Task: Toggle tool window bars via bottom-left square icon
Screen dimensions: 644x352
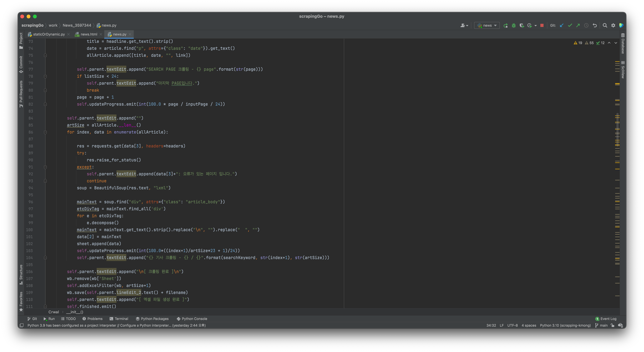Action: (22, 325)
